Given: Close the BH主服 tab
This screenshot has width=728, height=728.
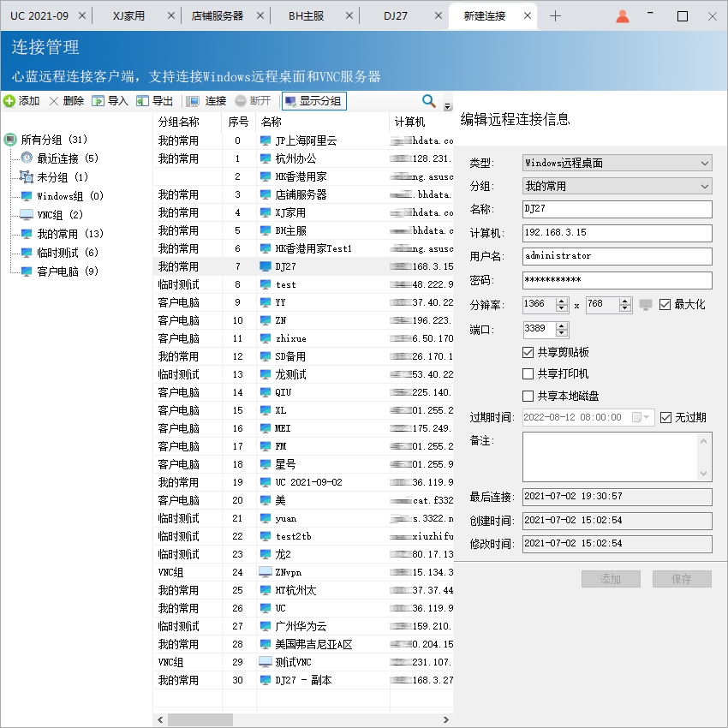Looking at the screenshot, I should [349, 15].
